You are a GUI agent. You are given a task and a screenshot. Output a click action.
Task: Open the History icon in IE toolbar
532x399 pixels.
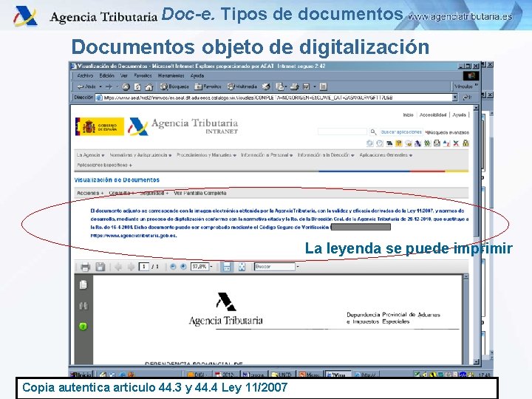(x=266, y=87)
